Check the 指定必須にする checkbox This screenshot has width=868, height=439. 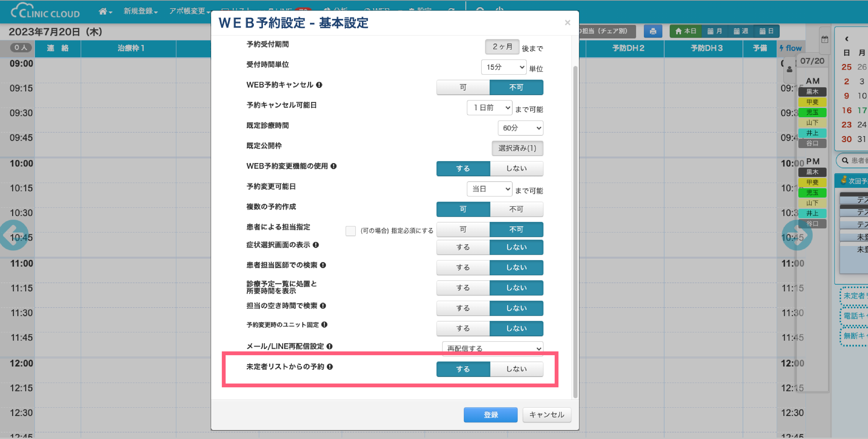pos(350,231)
